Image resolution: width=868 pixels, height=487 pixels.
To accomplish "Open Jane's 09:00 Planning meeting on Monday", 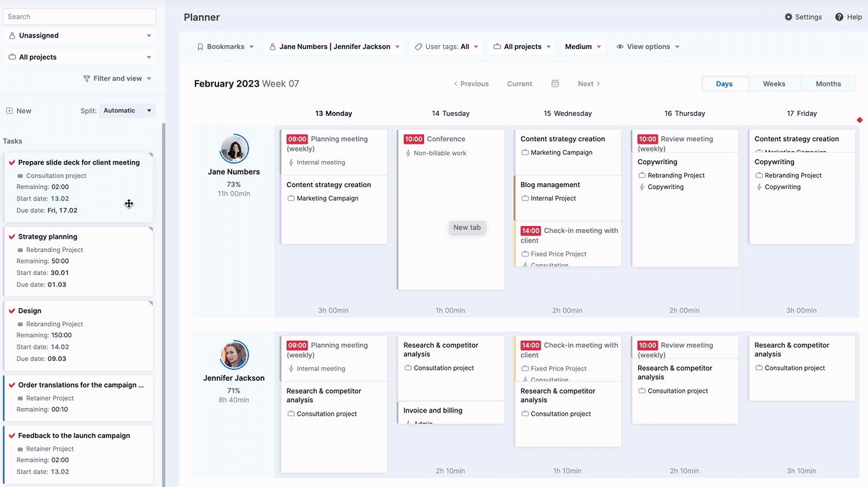I will click(334, 152).
